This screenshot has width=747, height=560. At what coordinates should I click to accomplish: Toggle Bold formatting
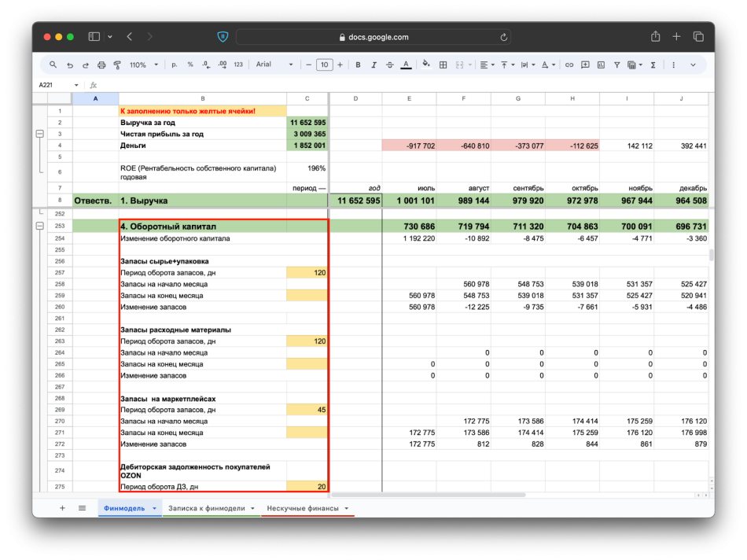pyautogui.click(x=358, y=65)
